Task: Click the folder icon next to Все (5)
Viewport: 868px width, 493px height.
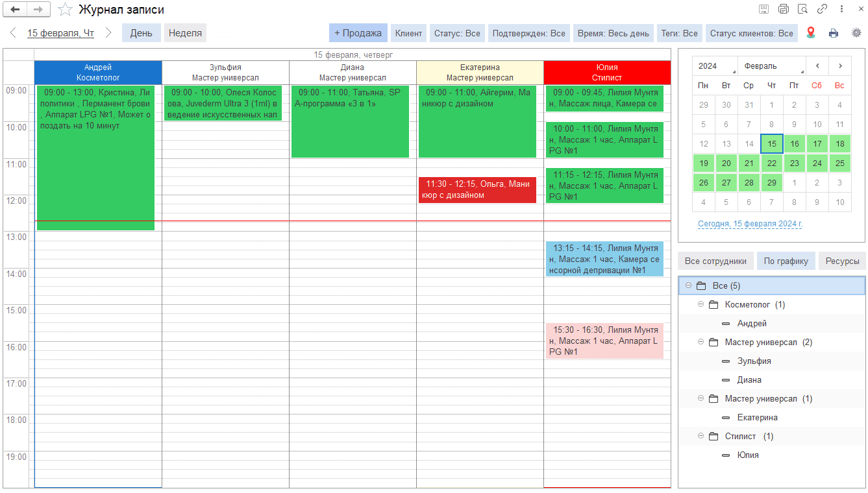Action: [x=701, y=286]
